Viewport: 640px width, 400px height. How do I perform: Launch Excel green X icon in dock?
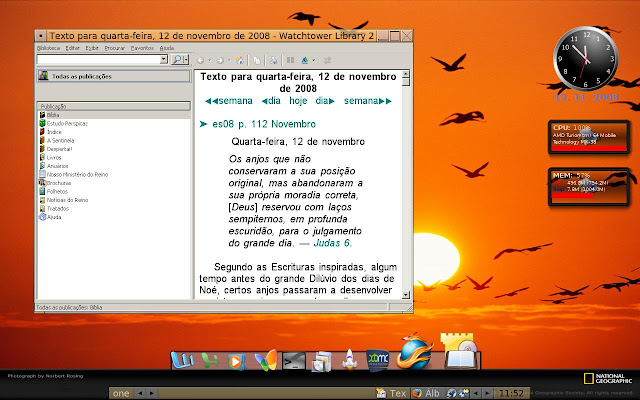pos(210,361)
